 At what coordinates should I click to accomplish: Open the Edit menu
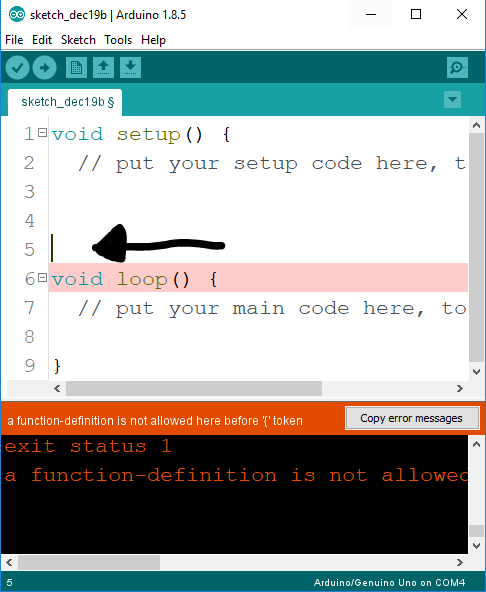click(42, 40)
